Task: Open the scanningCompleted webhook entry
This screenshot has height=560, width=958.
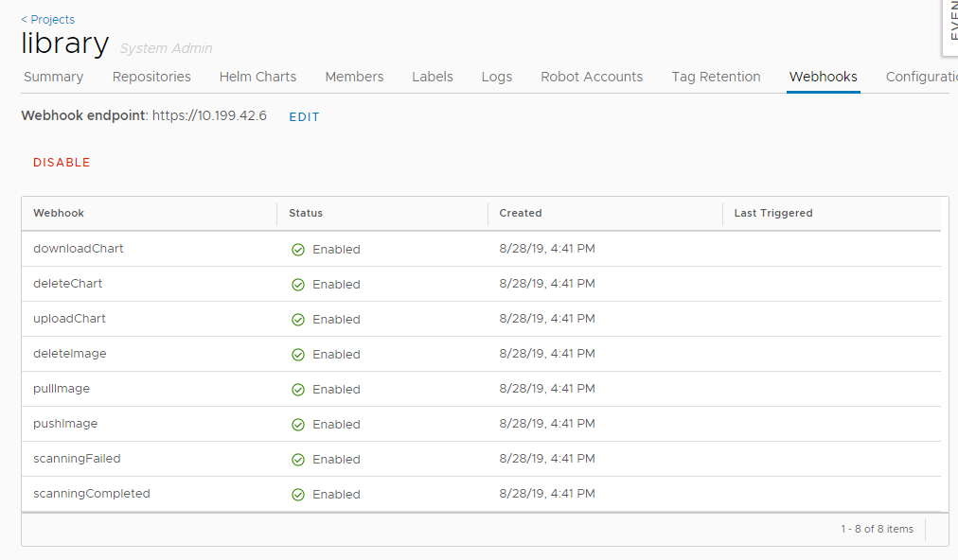Action: 91,493
